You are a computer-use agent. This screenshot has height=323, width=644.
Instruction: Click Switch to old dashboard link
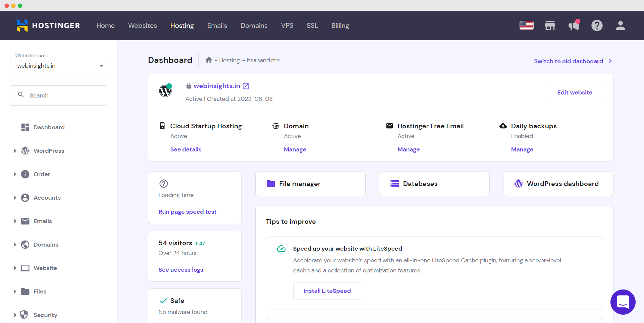click(x=573, y=61)
